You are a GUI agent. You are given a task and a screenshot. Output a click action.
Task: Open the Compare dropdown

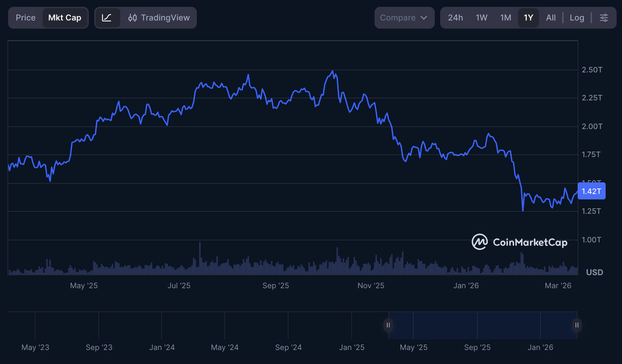tap(404, 18)
